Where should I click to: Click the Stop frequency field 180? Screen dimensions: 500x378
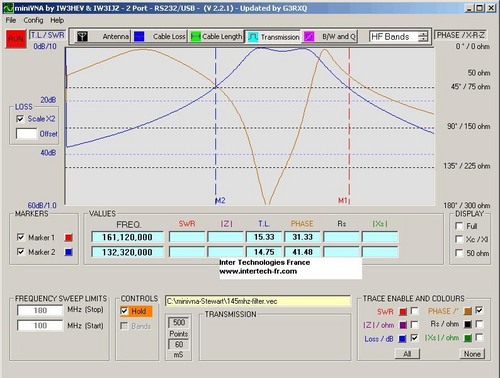[x=40, y=310]
